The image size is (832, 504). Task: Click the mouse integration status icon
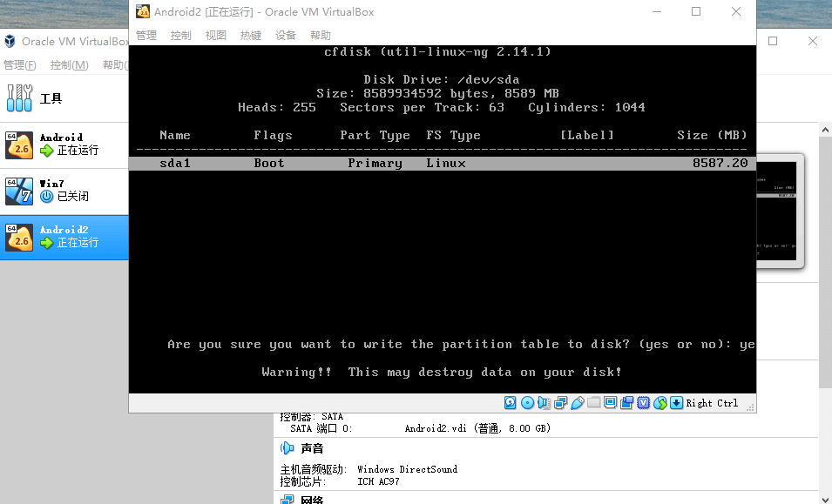(x=660, y=402)
